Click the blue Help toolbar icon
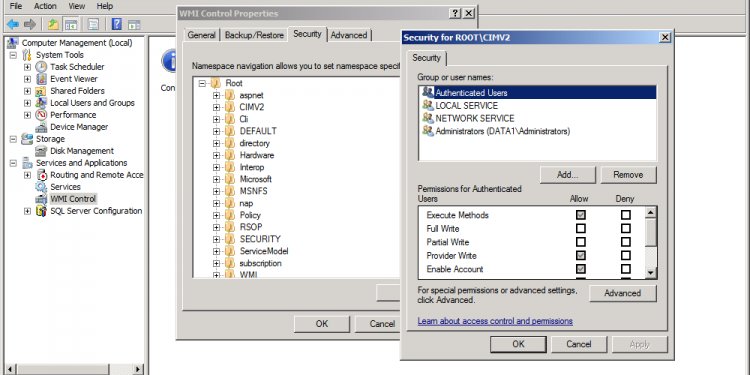Viewport: 750px width, 375px height. [116, 24]
